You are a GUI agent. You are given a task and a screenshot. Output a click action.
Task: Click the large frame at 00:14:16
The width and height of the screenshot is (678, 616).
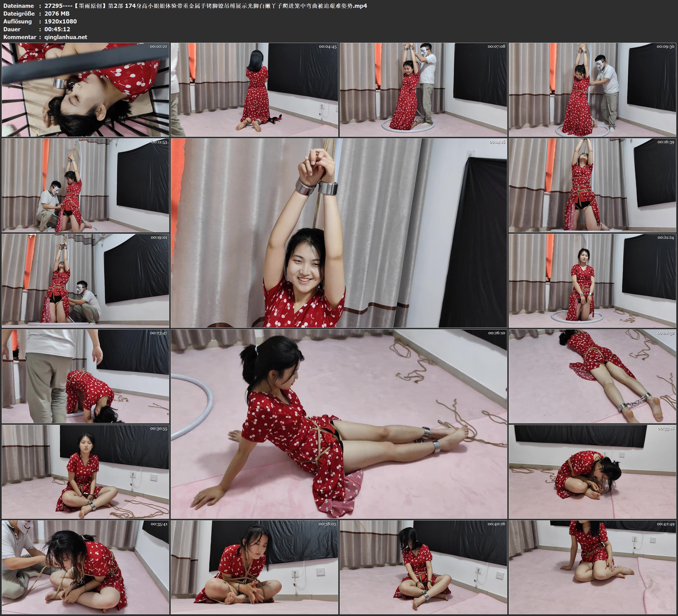click(339, 233)
